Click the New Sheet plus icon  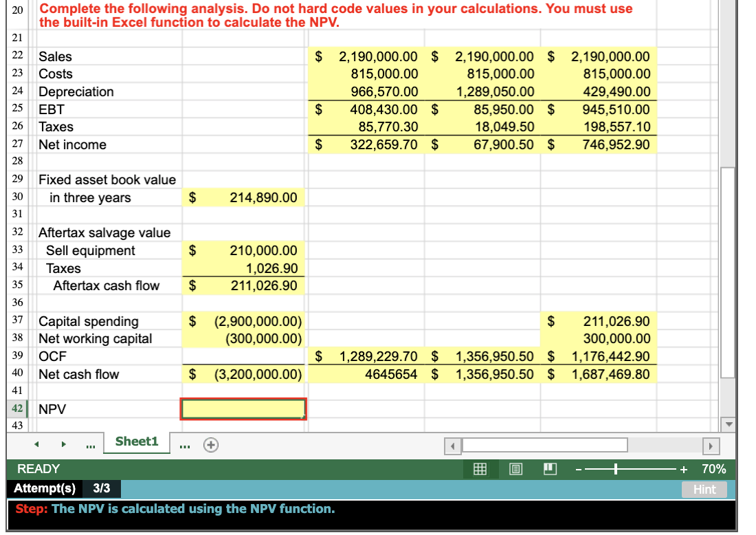click(210, 445)
